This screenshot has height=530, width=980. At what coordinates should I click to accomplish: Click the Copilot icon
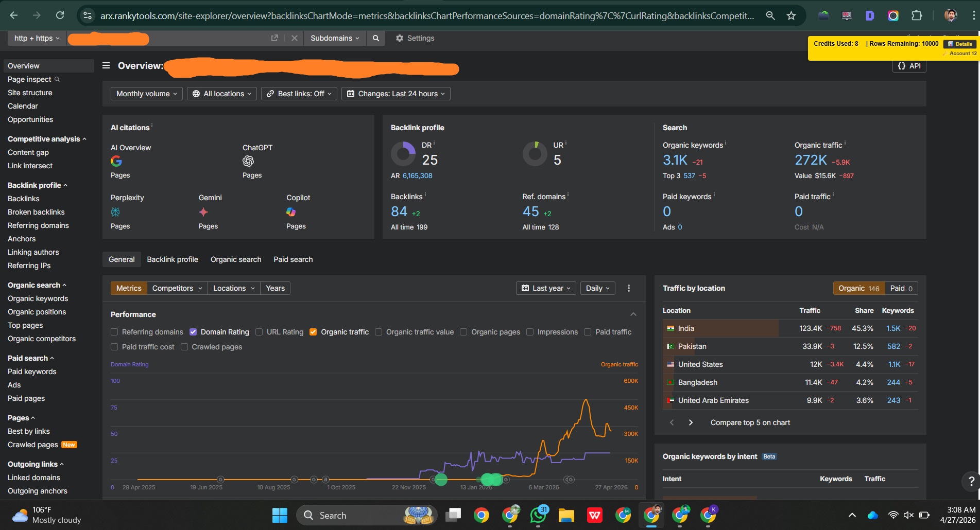tap(291, 212)
